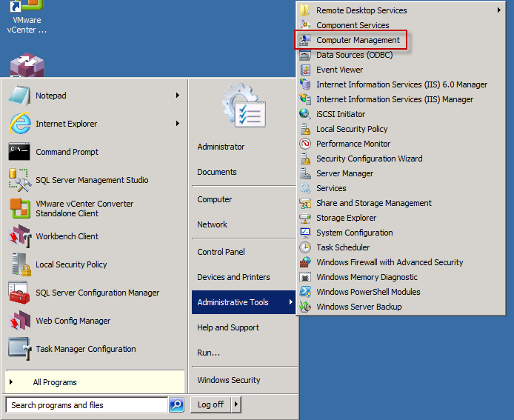Click the Administrator user name link
Image resolution: width=514 pixels, height=420 pixels.
[x=221, y=147]
